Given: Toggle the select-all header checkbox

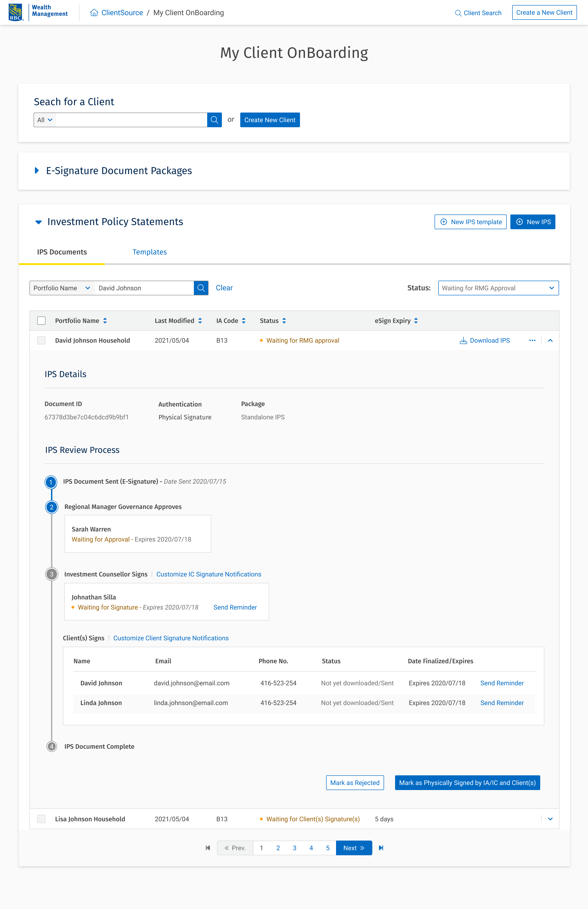Looking at the screenshot, I should coord(41,321).
